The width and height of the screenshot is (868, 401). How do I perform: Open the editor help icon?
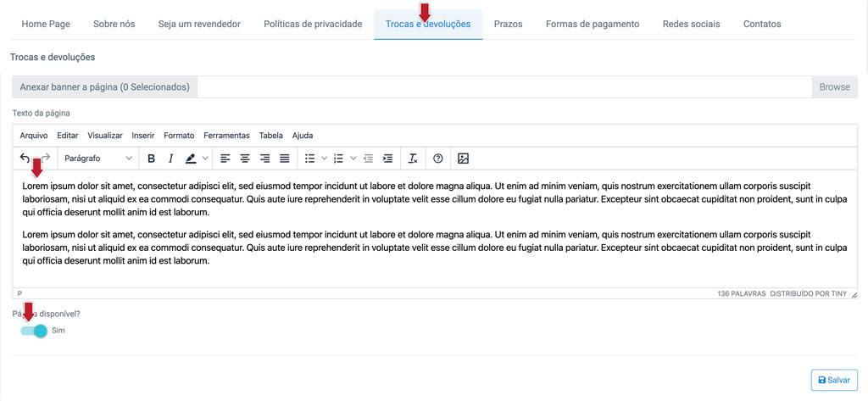(x=438, y=159)
